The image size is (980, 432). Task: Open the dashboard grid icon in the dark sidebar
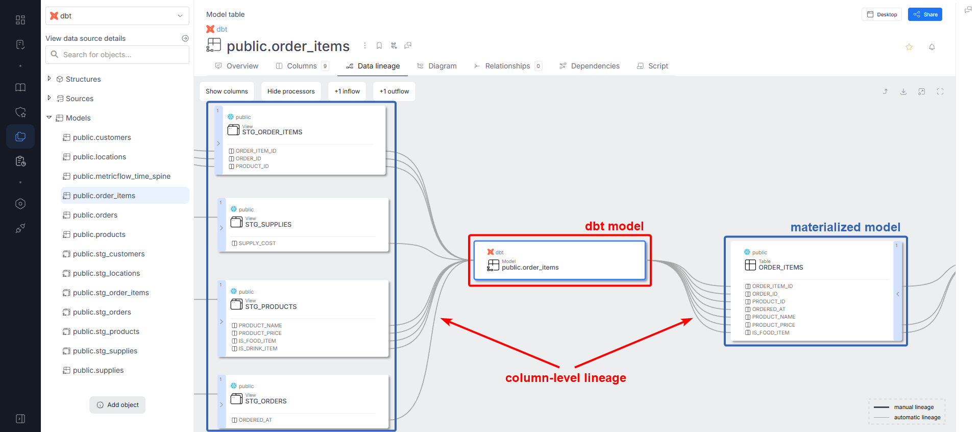click(x=20, y=20)
